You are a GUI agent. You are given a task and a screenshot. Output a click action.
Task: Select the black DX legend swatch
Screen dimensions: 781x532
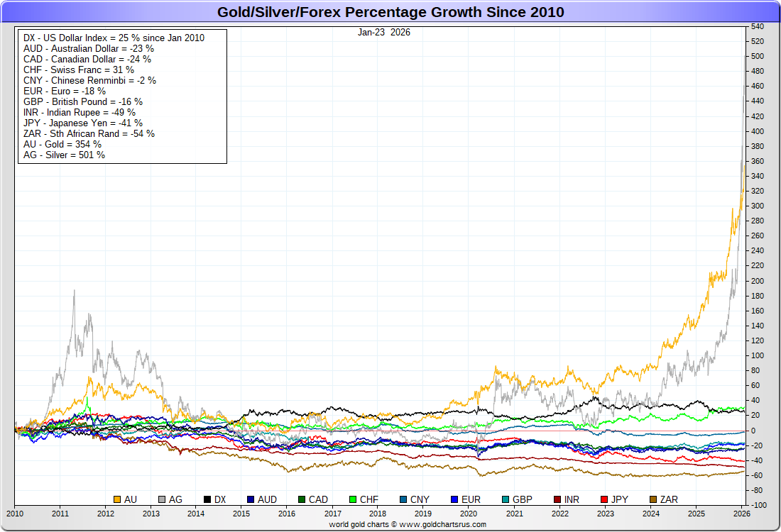tap(207, 499)
